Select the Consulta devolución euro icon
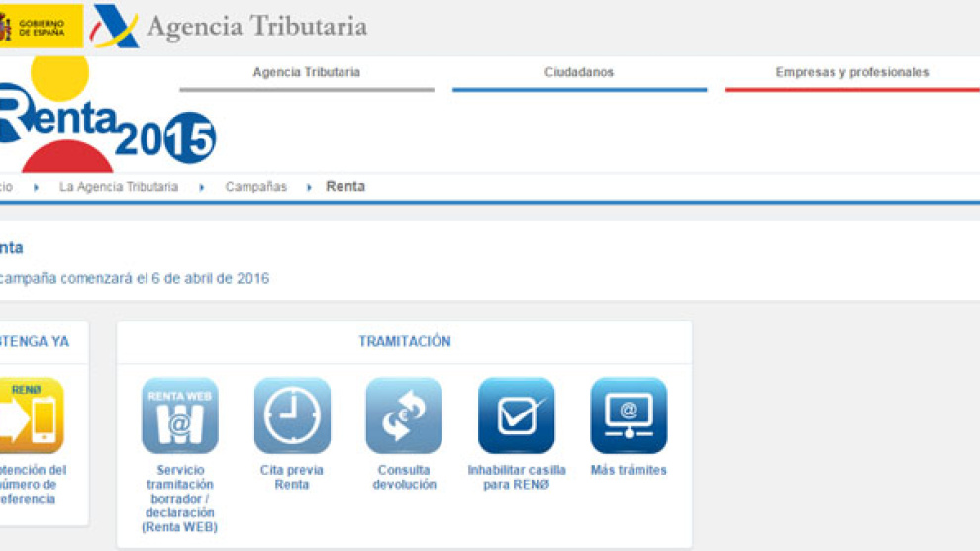The height and width of the screenshot is (551, 980). [x=404, y=416]
